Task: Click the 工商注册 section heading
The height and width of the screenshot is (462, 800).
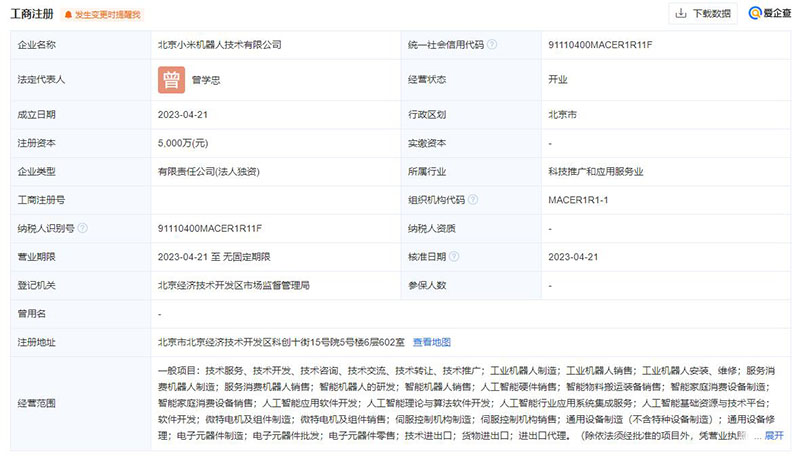Action: point(32,14)
